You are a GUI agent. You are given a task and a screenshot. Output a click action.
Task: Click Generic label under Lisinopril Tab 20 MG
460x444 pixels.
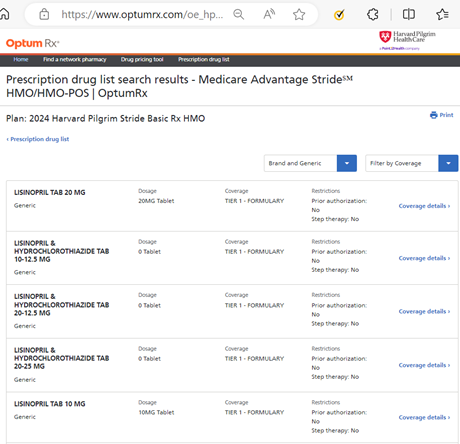pos(25,205)
